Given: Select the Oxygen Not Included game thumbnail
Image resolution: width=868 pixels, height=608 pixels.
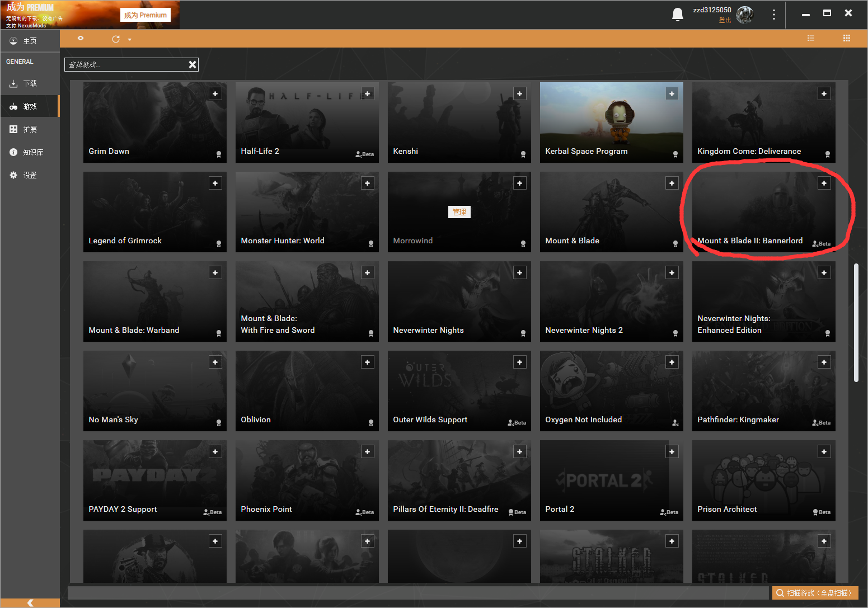Looking at the screenshot, I should point(612,391).
